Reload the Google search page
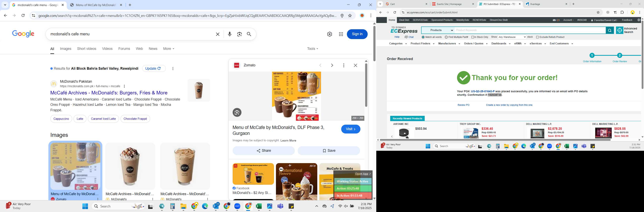Viewport: 644px width, 212px height. (x=23, y=16)
